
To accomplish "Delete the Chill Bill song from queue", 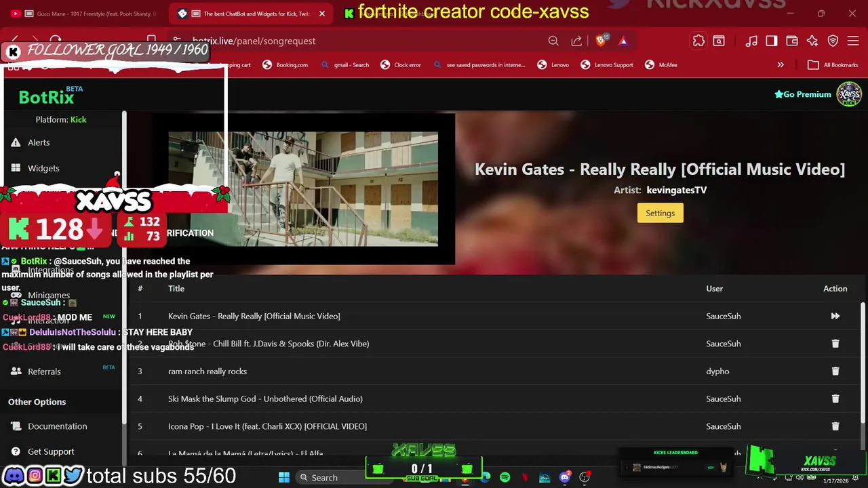I will click(835, 344).
